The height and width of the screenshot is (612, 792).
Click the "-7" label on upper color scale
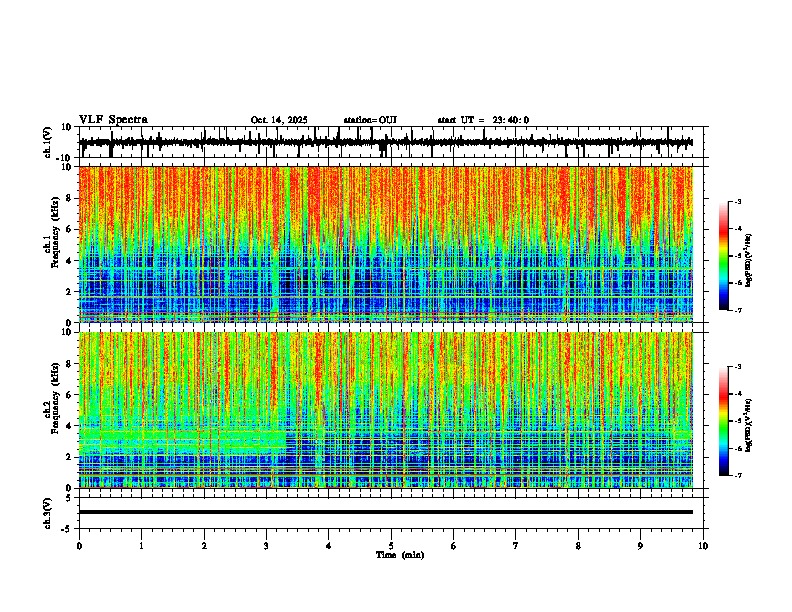tap(738, 310)
